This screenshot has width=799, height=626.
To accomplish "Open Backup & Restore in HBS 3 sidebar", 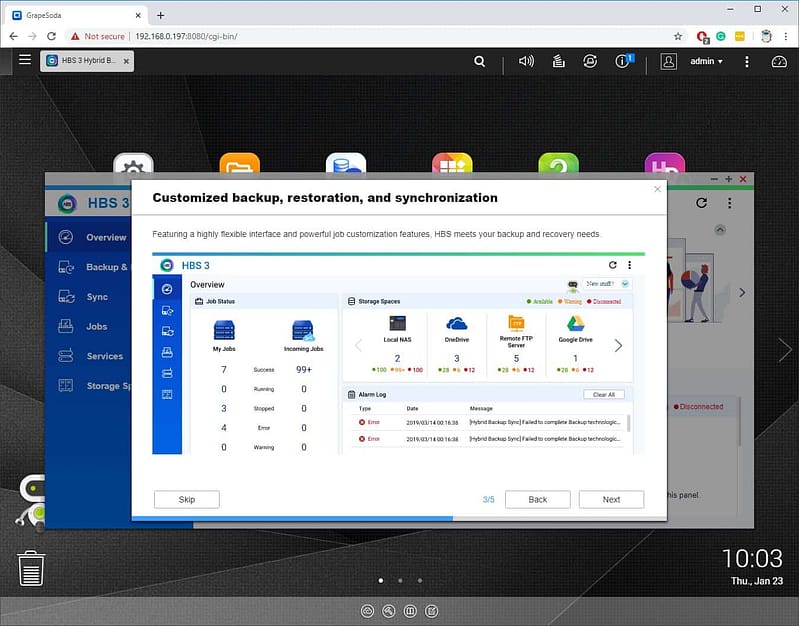I will 89,267.
